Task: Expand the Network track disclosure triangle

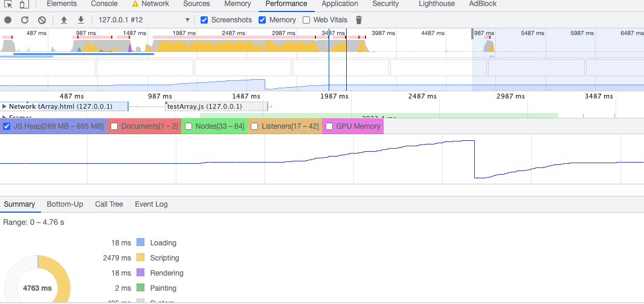Action: [4, 106]
